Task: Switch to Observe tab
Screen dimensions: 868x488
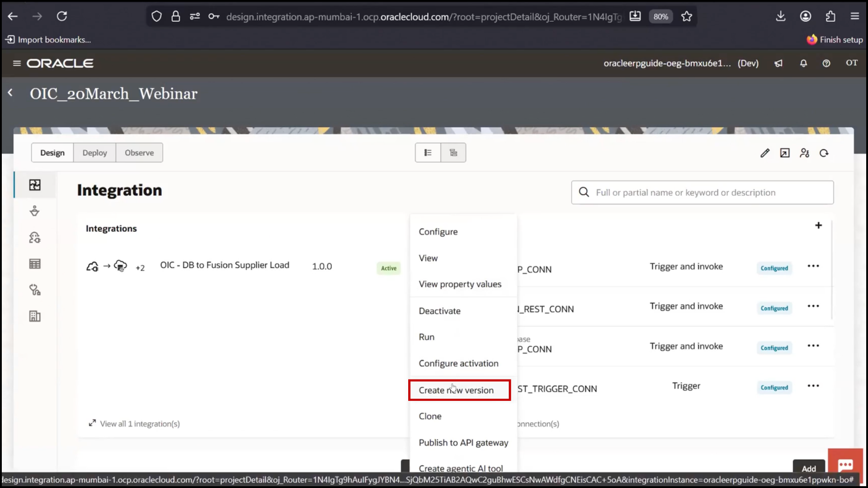Action: pyautogui.click(x=139, y=153)
